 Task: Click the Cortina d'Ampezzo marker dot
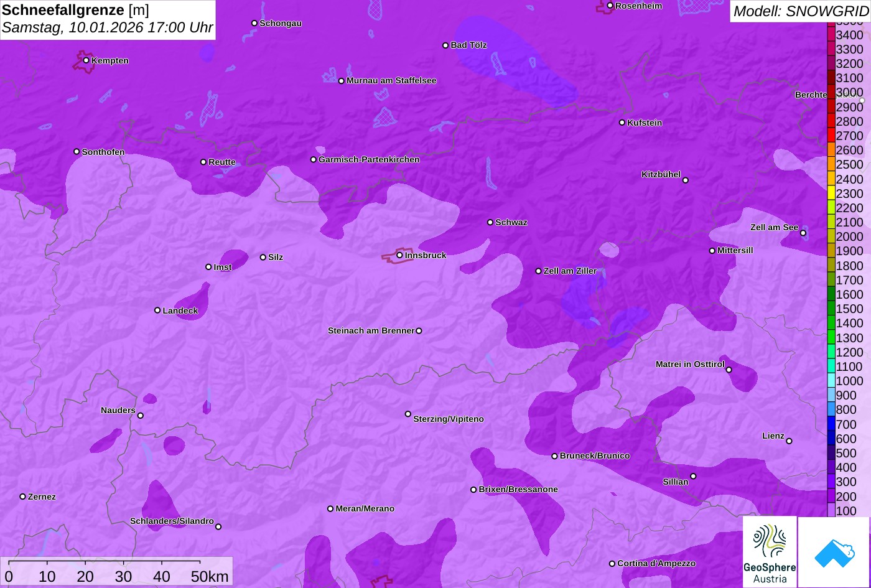[612, 564]
